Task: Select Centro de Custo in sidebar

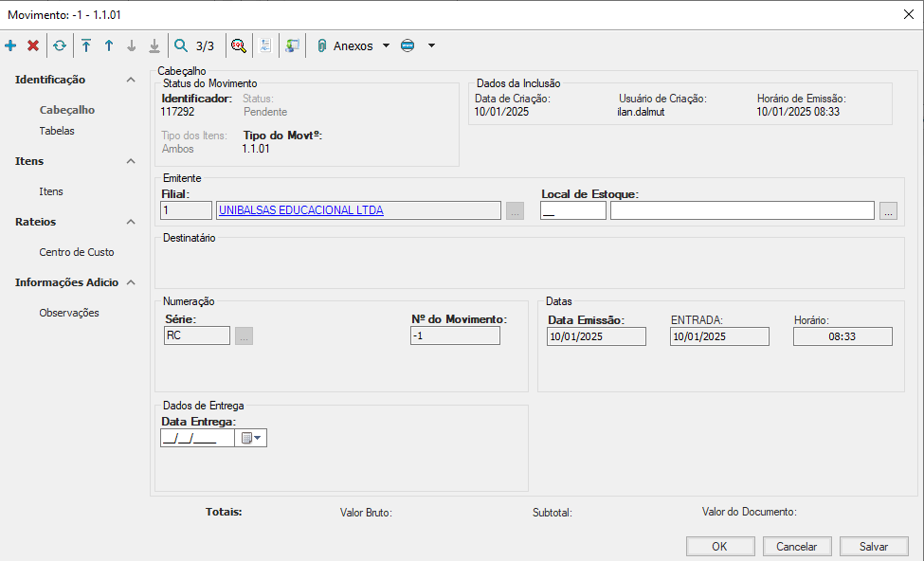Action: [76, 252]
